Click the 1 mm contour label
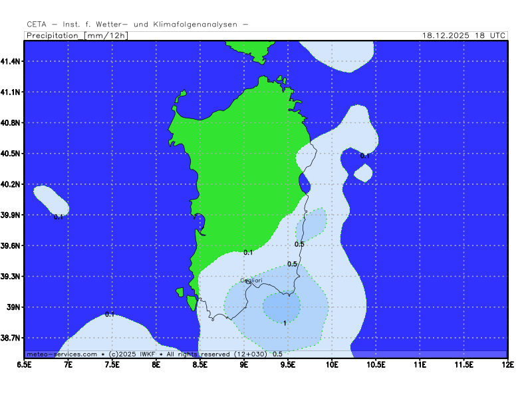Viewport: 532px width, 399px height. point(285,323)
